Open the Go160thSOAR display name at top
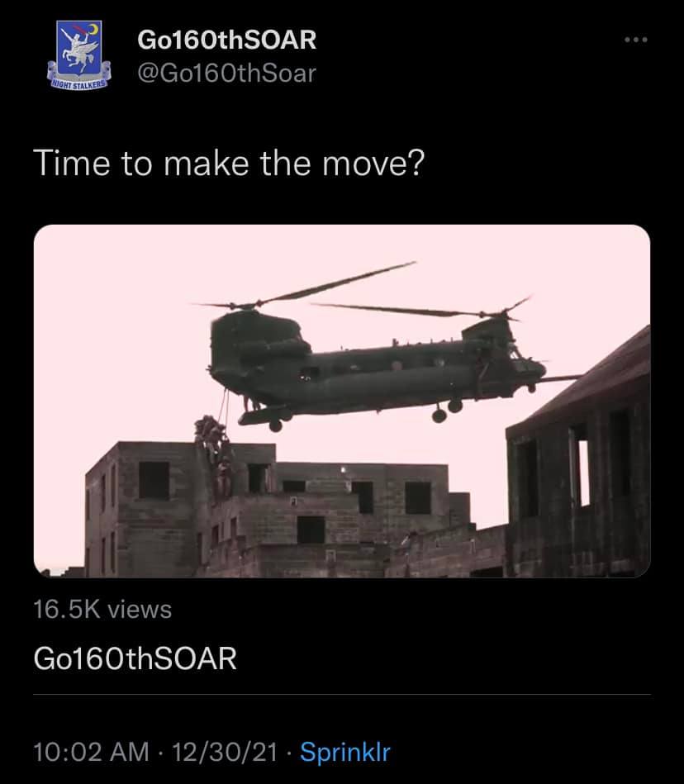Viewport: 684px width, 784px height. (226, 40)
